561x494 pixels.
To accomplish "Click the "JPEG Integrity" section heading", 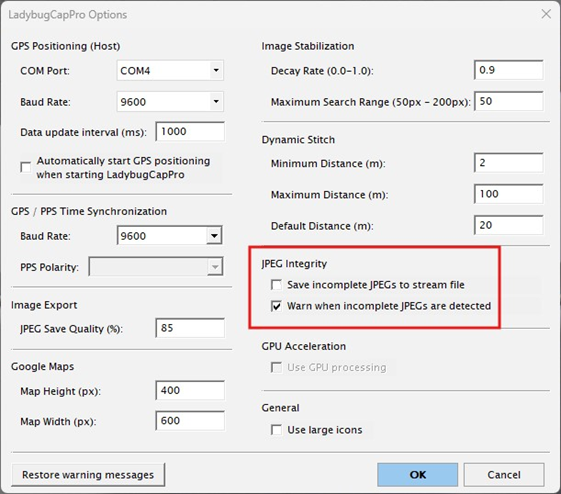I will coord(294,264).
